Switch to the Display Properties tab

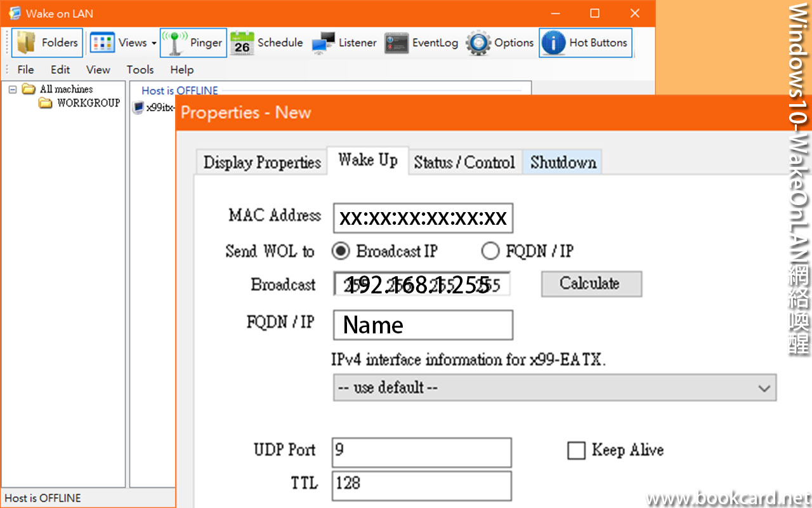[x=262, y=163]
